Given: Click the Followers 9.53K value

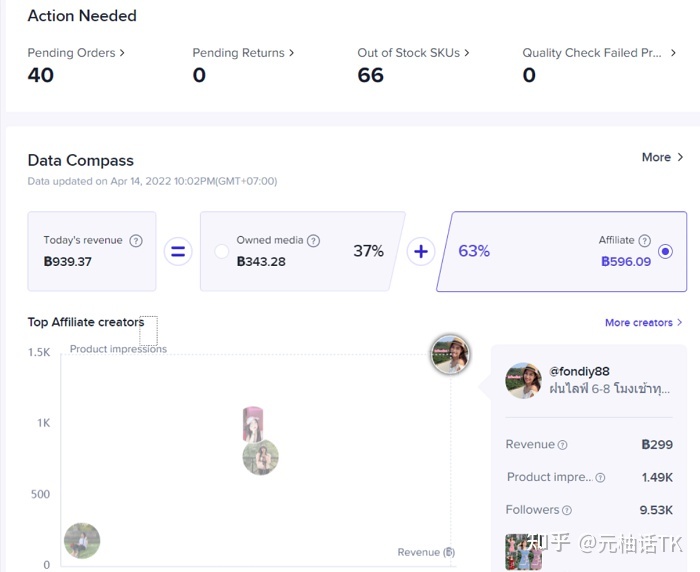Looking at the screenshot, I should point(656,510).
